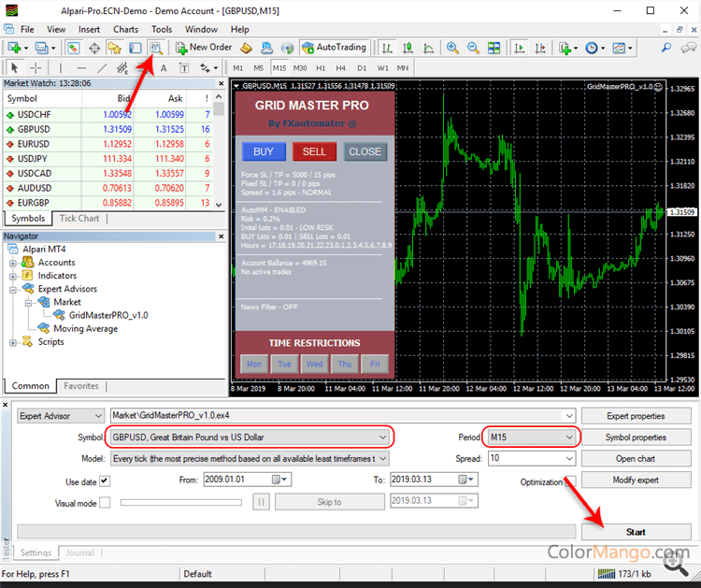Open the File menu
The height and width of the screenshot is (588, 701).
(x=27, y=30)
